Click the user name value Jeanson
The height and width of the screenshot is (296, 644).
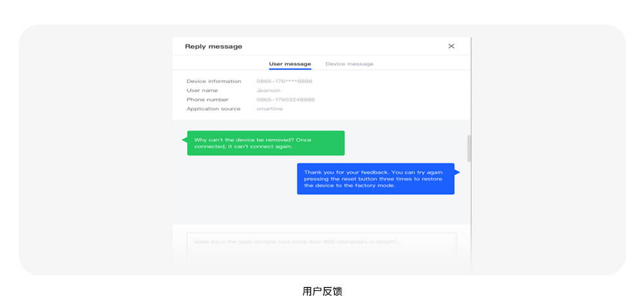269,91
